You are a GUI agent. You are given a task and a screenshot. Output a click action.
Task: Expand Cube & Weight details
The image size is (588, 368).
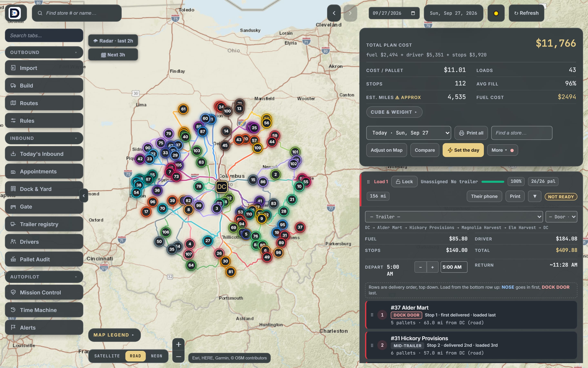(394, 112)
